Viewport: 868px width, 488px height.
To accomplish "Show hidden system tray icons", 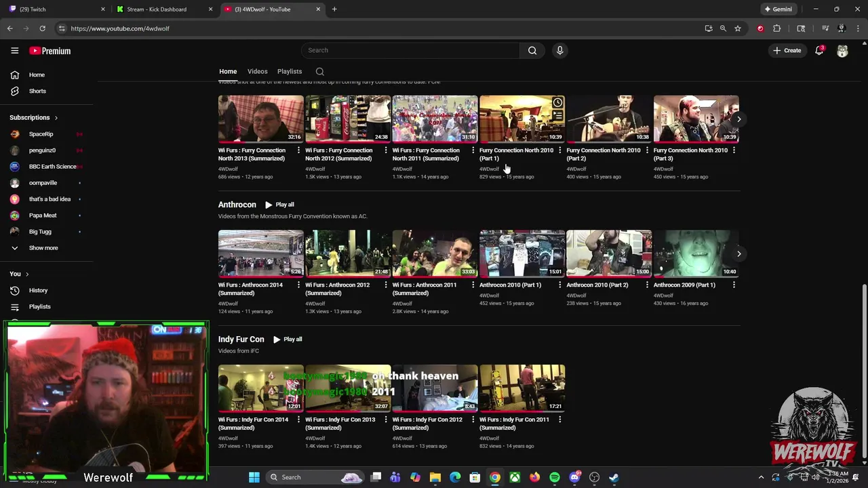I will point(761,477).
